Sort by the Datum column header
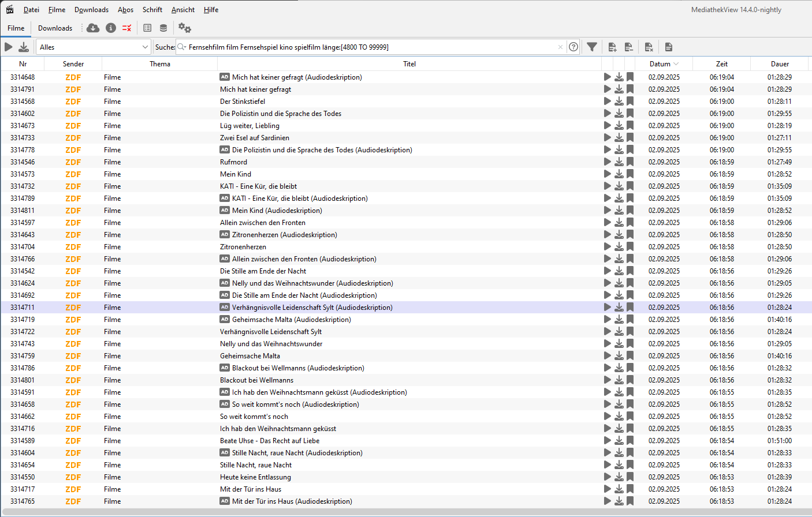812x517 pixels. pos(664,64)
